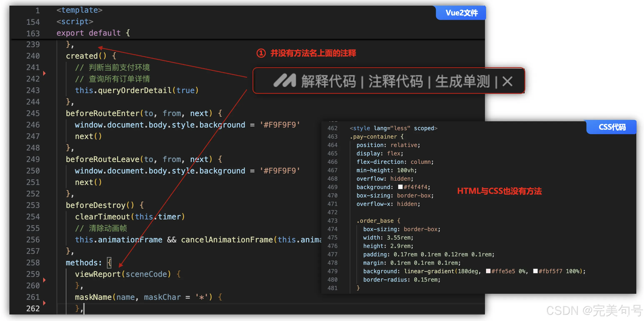The image size is (644, 321).
Task: Jump to sticky line export default {
Action: click(93, 33)
